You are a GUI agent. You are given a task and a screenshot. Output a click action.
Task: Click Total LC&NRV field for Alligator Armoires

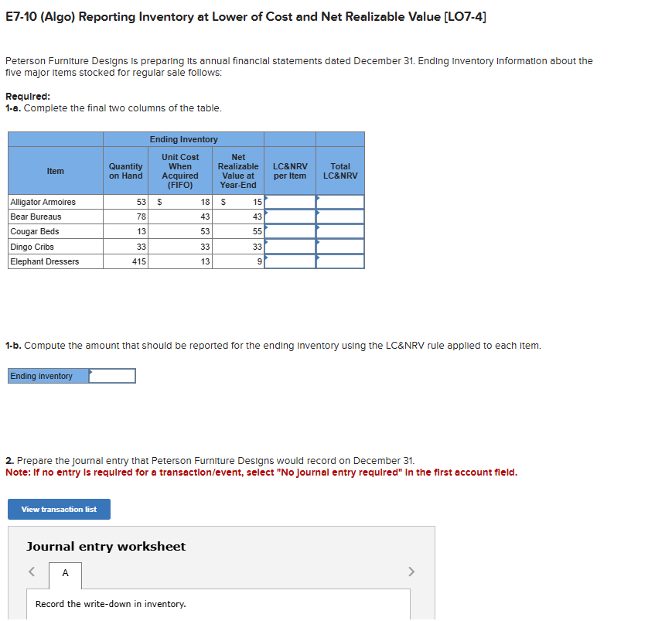coord(340,202)
